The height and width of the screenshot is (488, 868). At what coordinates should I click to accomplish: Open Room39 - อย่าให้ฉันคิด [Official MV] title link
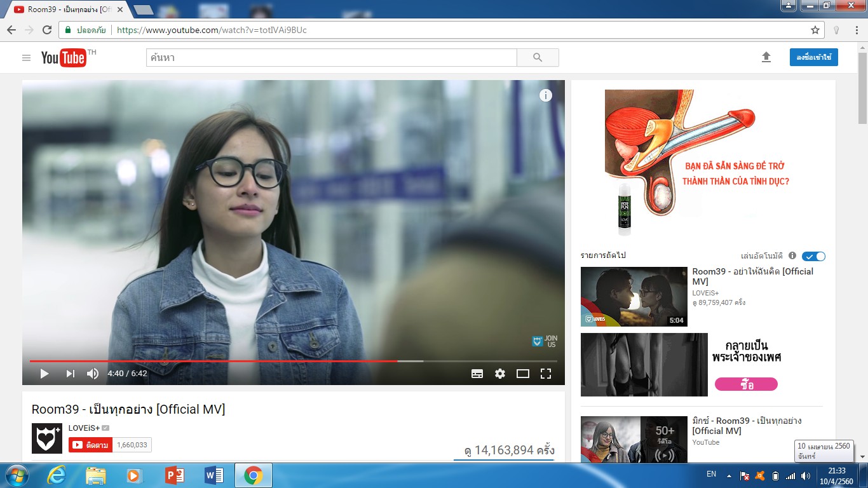point(752,276)
